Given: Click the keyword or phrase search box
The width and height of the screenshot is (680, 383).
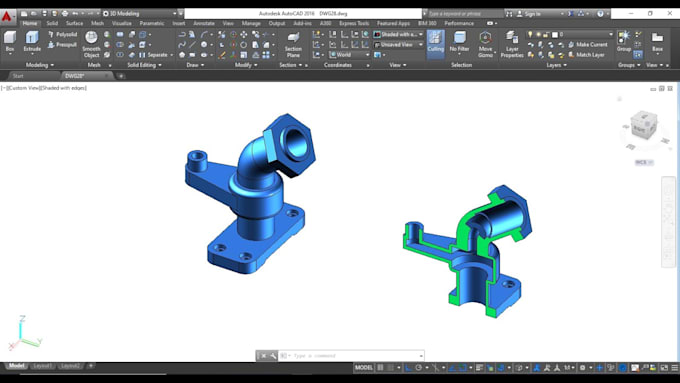Looking at the screenshot, I should click(466, 14).
